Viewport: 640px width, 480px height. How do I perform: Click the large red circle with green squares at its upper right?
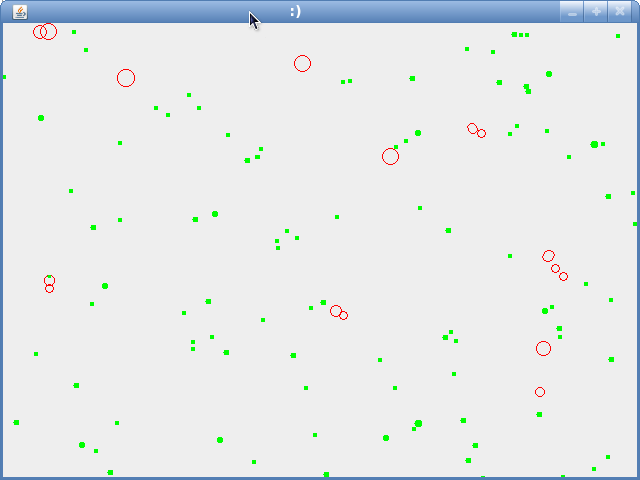click(390, 156)
